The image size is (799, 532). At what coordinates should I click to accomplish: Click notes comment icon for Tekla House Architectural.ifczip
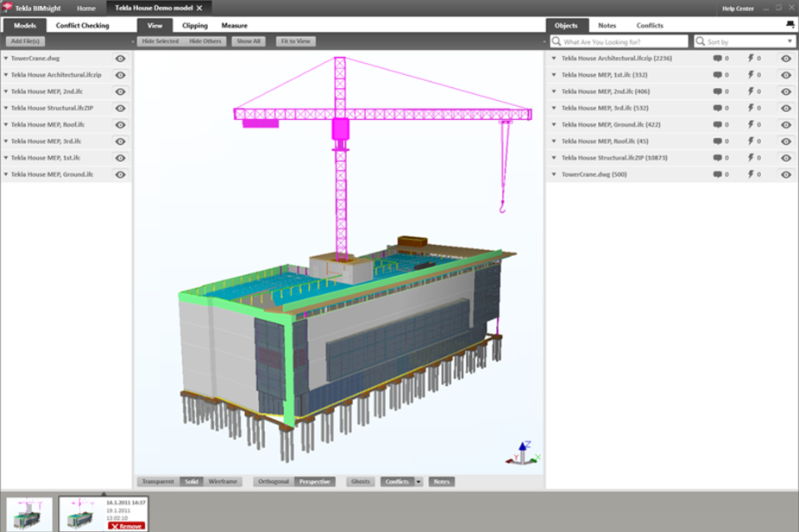tap(718, 59)
